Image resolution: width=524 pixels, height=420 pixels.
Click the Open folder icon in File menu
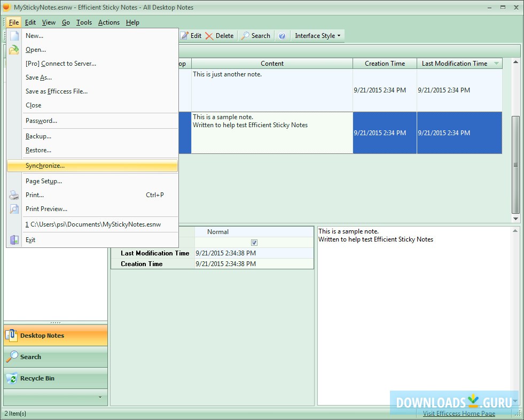pyautogui.click(x=14, y=50)
